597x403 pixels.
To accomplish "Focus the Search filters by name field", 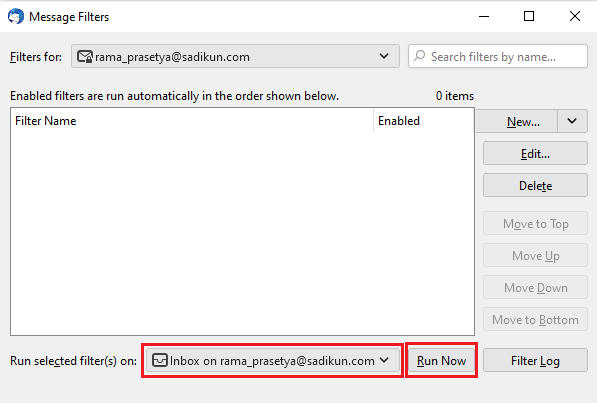I will [498, 56].
